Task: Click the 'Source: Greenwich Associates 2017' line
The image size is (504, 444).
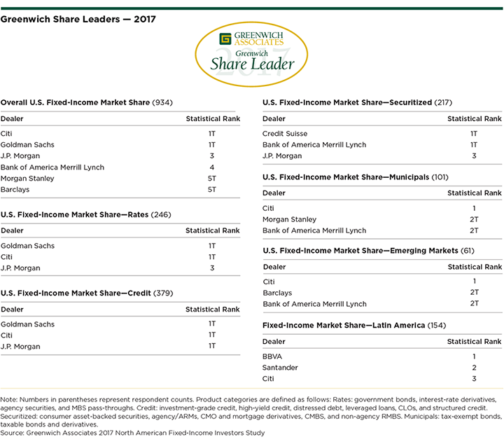Action: click(132, 433)
